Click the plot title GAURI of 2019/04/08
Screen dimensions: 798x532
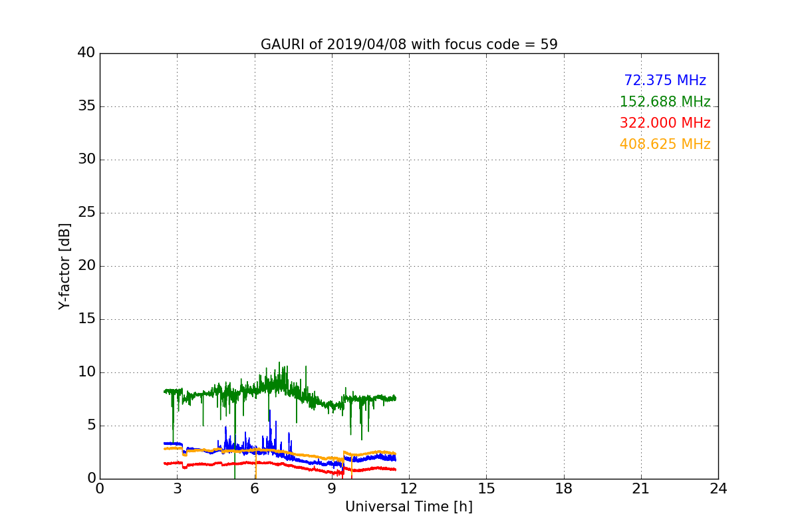pyautogui.click(x=409, y=45)
